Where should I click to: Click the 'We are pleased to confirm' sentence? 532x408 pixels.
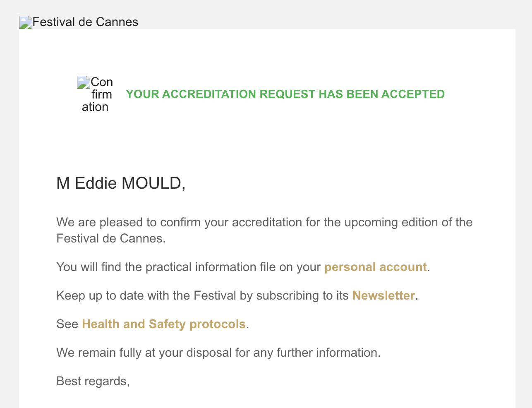tap(264, 230)
